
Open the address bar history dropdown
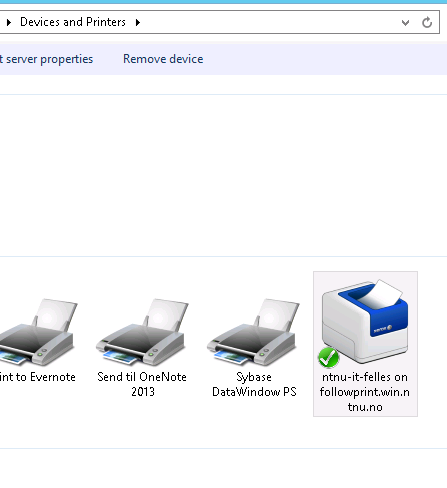coord(405,23)
